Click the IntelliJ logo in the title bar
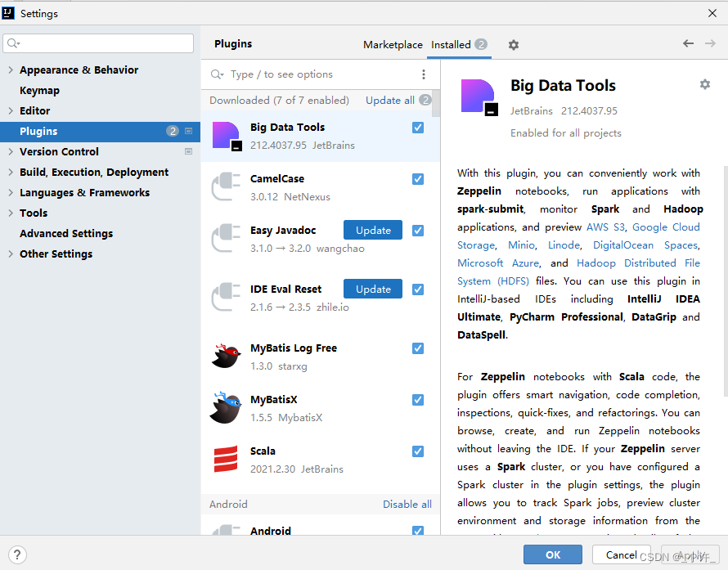The image size is (728, 570). point(8,13)
